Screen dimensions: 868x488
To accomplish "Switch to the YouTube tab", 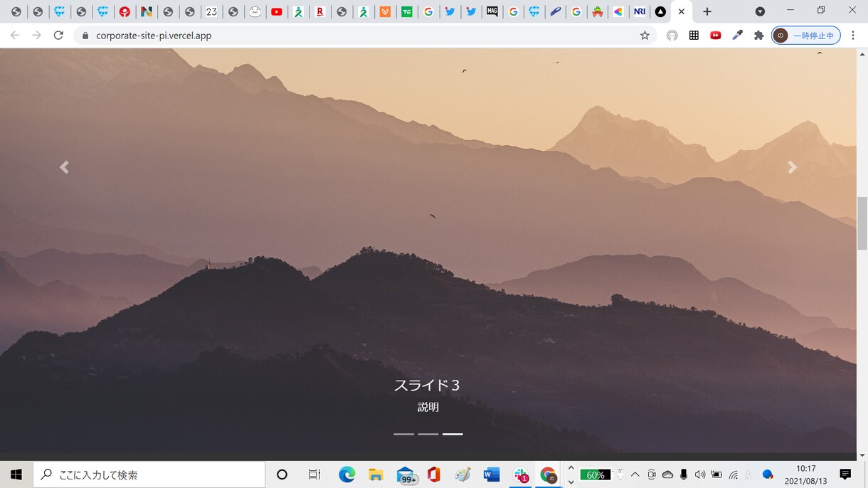I will [277, 11].
